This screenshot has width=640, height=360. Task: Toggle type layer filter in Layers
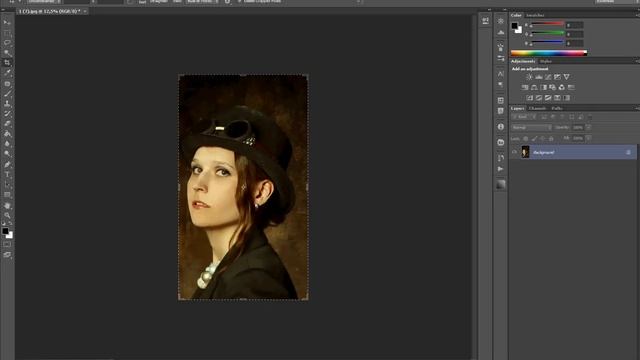(562, 117)
